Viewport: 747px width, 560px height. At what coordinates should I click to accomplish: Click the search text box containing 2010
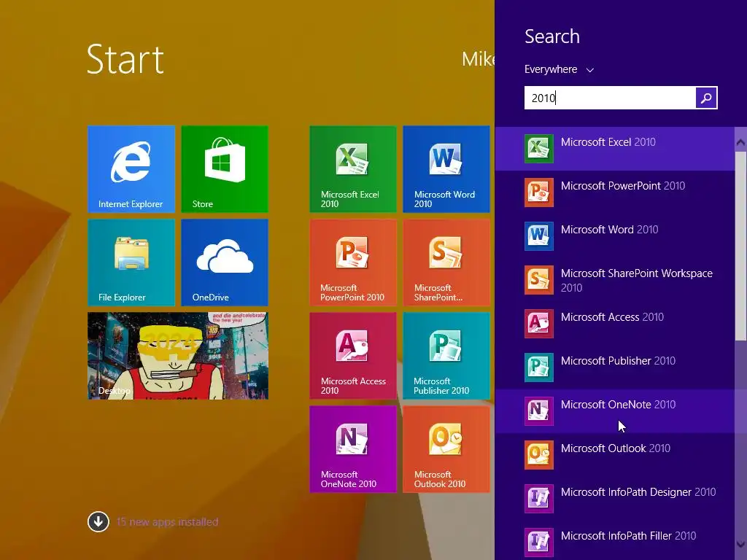pos(610,98)
